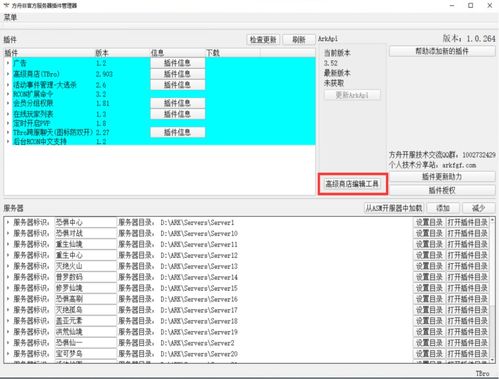
Task: Open 插件信息 for 在线玩家列表
Action: click(177, 114)
